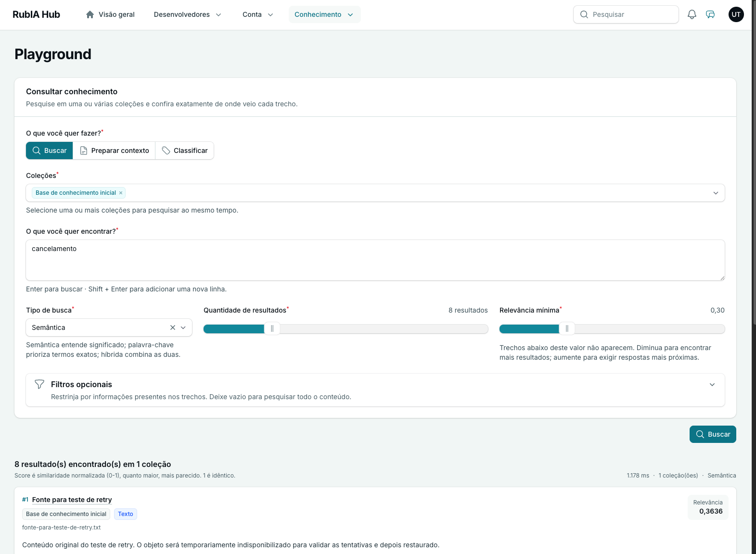Expand the Filtros opcionais section
This screenshot has height=554, width=756.
(375, 390)
